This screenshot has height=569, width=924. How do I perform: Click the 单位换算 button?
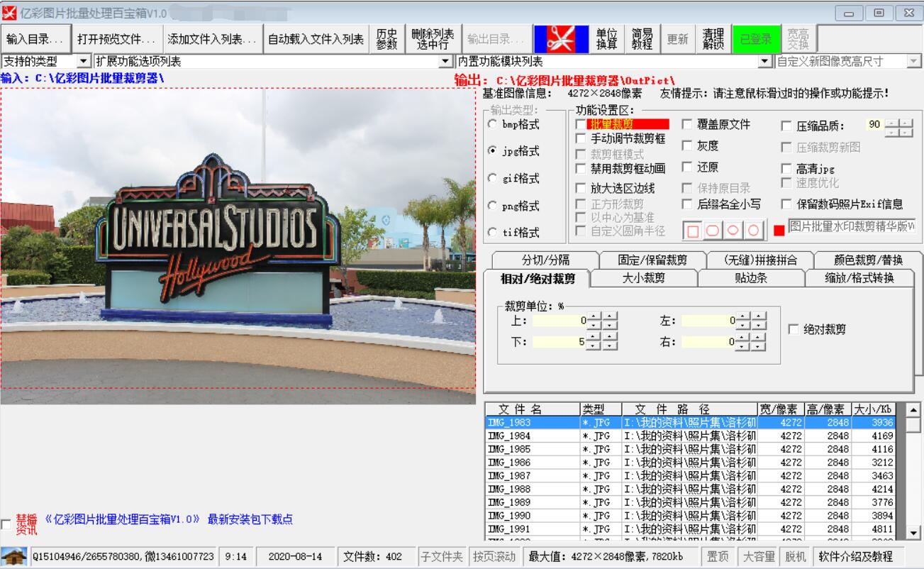tap(607, 39)
